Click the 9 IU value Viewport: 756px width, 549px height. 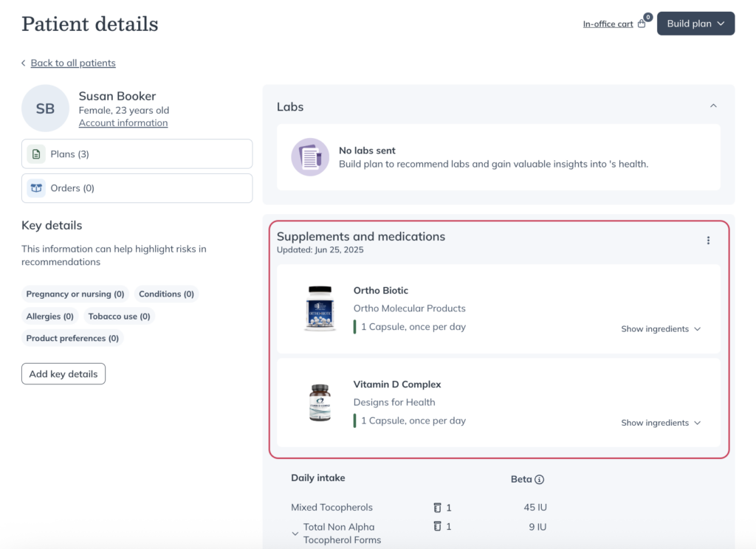coord(537,527)
